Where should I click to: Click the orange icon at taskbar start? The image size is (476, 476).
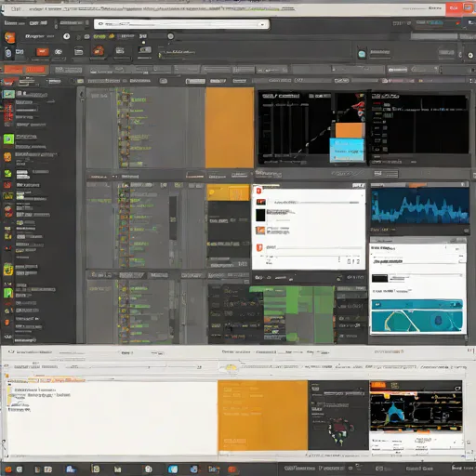8,469
